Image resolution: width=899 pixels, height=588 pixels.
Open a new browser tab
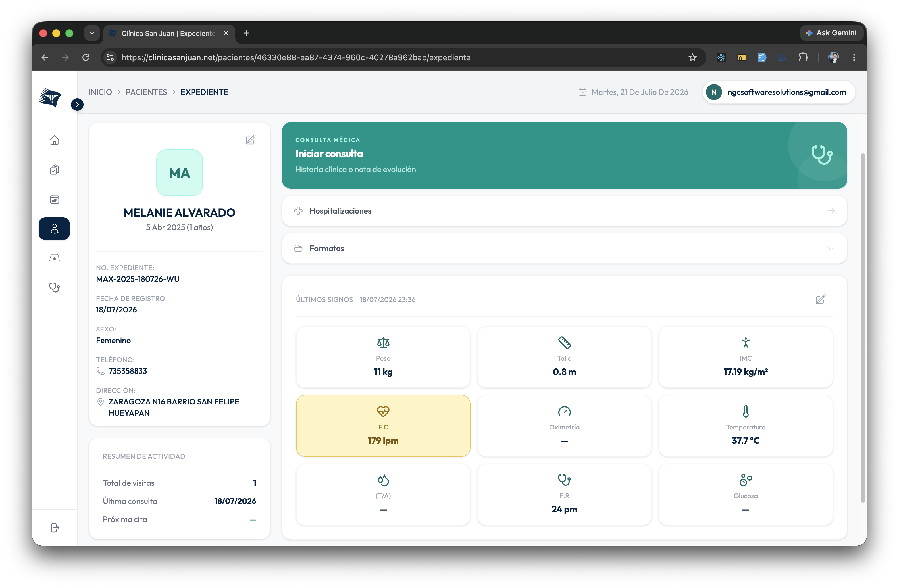click(x=247, y=33)
